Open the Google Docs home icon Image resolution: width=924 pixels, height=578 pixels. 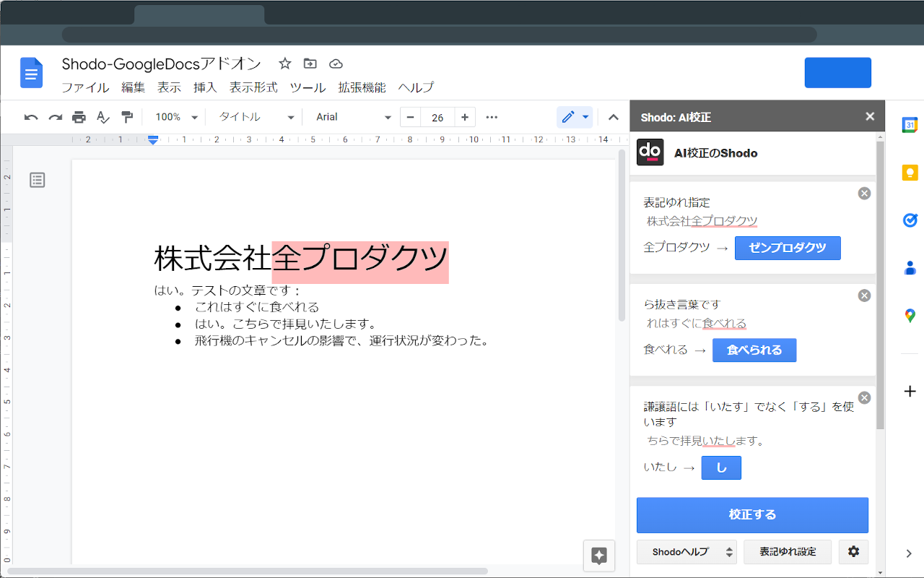(32, 72)
